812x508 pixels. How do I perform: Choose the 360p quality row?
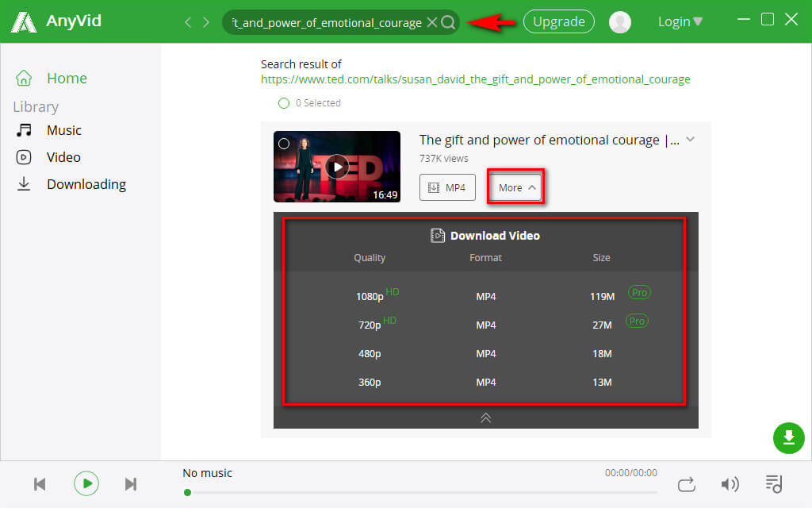pos(486,382)
